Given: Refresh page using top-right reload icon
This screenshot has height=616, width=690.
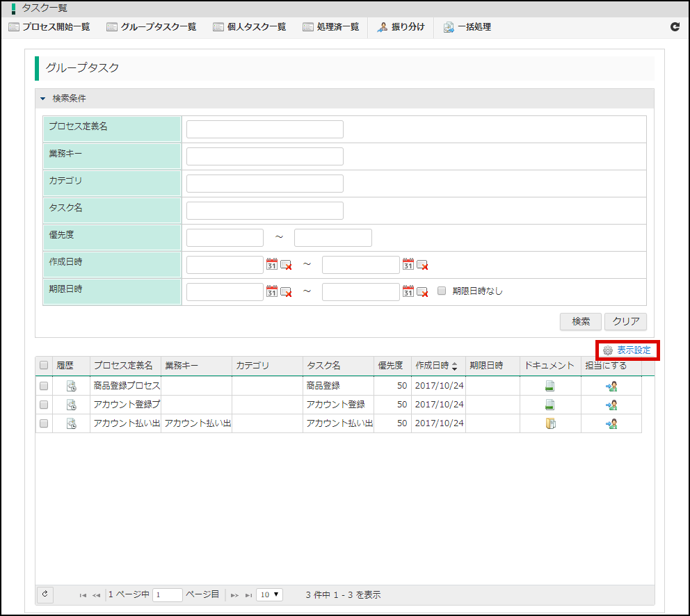Looking at the screenshot, I should point(674,27).
